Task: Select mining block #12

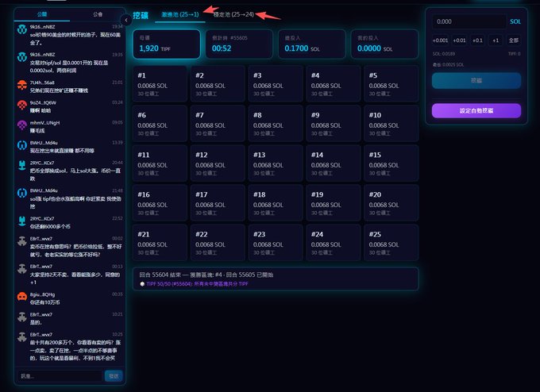Action: 218,163
